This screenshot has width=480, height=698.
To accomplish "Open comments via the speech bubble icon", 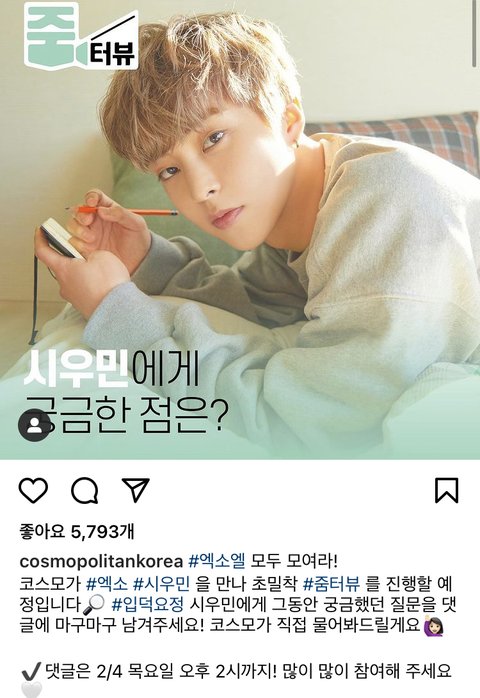I will point(85,491).
